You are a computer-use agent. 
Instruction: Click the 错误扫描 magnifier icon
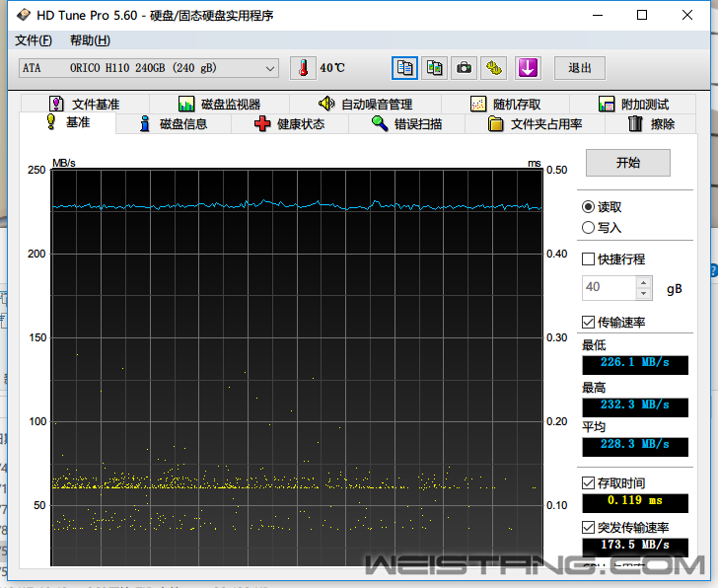(380, 123)
